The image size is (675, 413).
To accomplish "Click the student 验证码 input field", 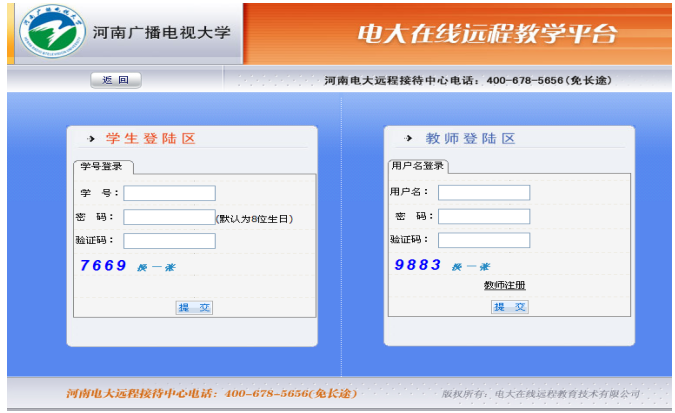I will coord(169,241).
